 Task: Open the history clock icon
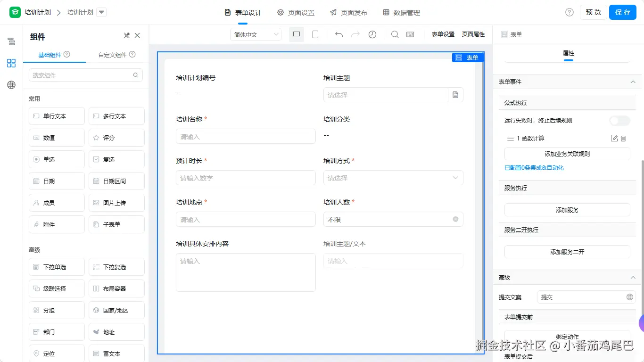(372, 34)
